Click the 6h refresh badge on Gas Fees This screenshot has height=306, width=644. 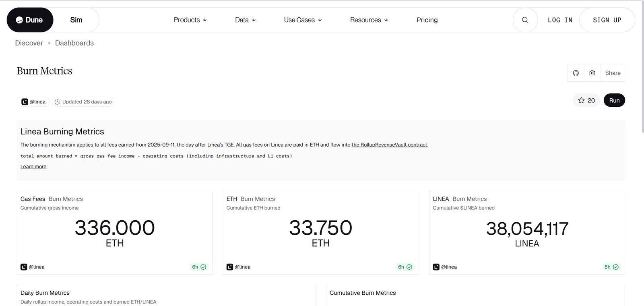tap(199, 267)
